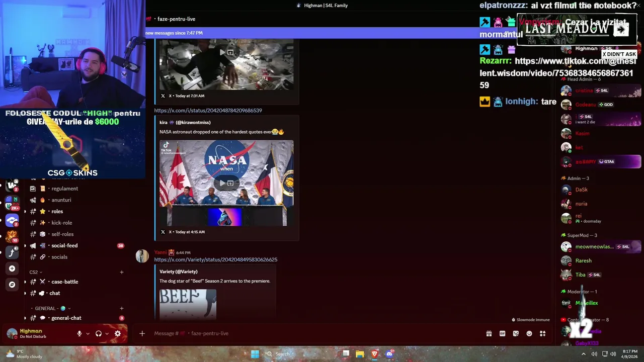644x362 pixels.
Task: Open Discover servers compass icon
Action: click(x=12, y=285)
